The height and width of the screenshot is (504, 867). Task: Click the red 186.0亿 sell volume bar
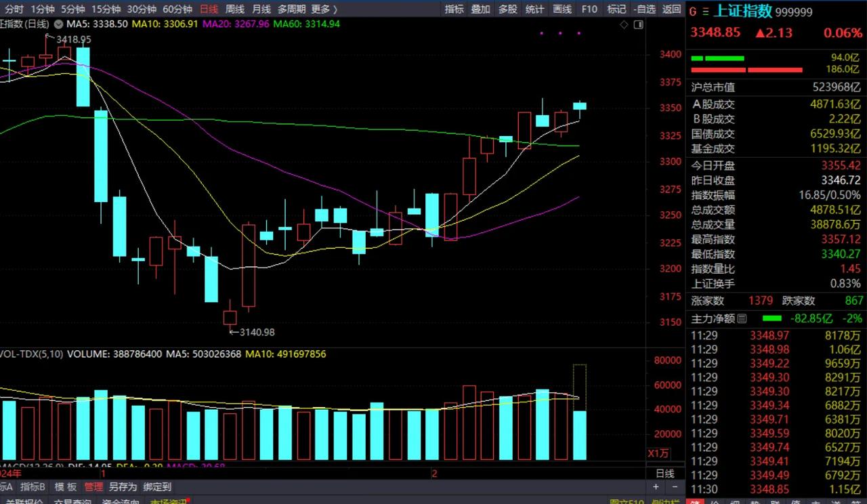click(746, 70)
